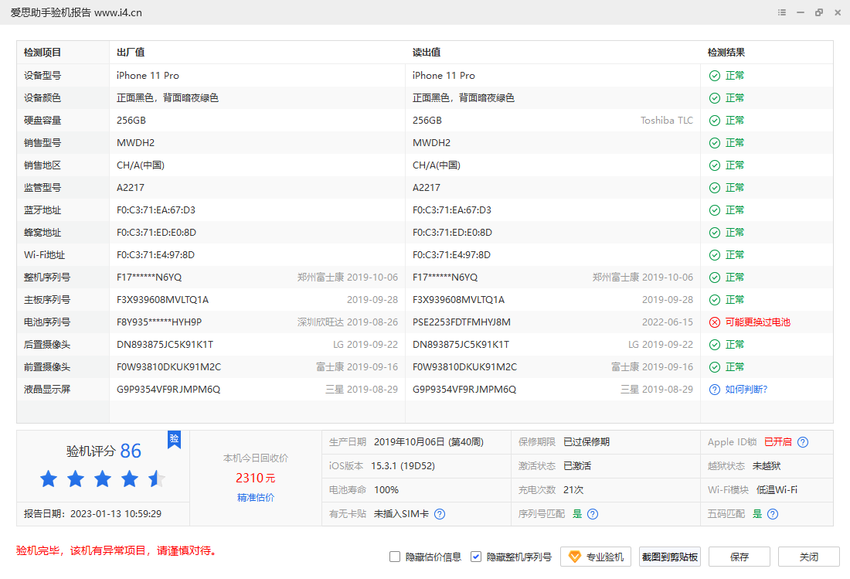Viewport: 850px width, 579px height.
Task: Click the iOS version 15.3.1 (19D52)
Action: coord(403,466)
